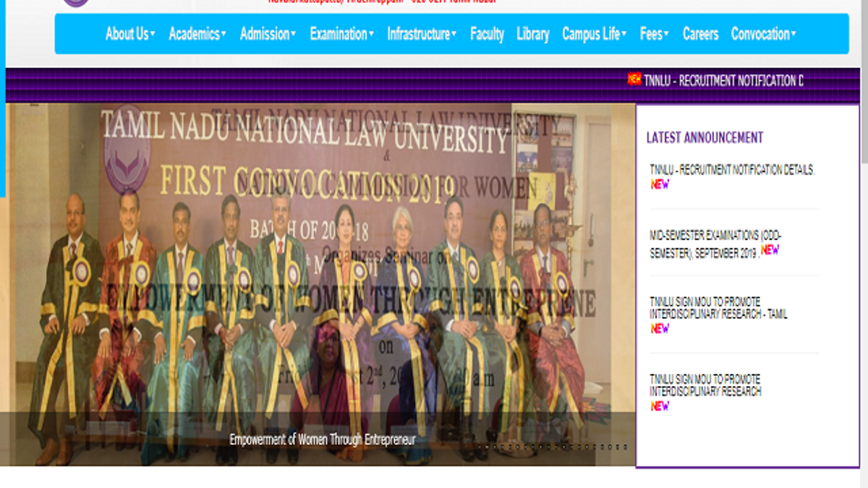Image resolution: width=868 pixels, height=488 pixels.
Task: Click NEW badge beside mid-semester examinations
Action: [770, 249]
